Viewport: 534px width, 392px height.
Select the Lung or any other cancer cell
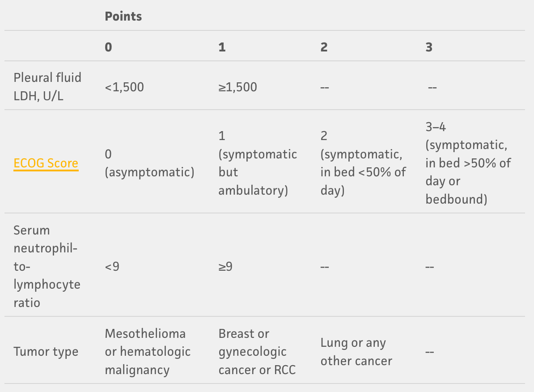click(x=356, y=352)
